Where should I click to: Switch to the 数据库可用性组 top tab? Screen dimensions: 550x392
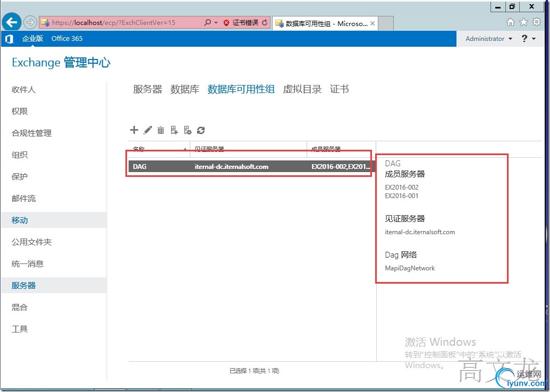tap(241, 89)
